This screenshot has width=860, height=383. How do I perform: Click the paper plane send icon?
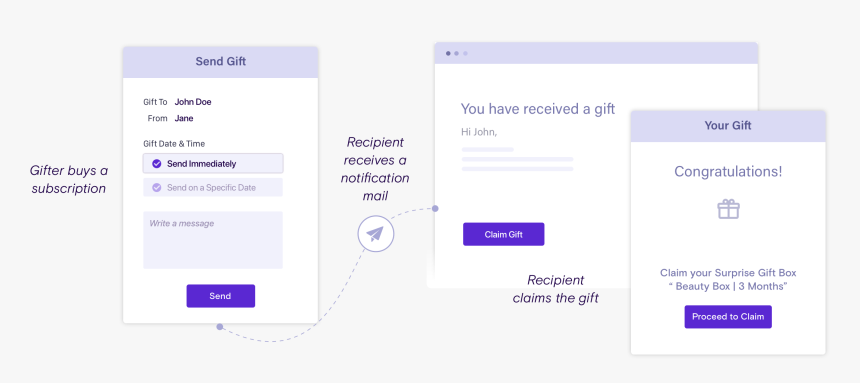(376, 234)
